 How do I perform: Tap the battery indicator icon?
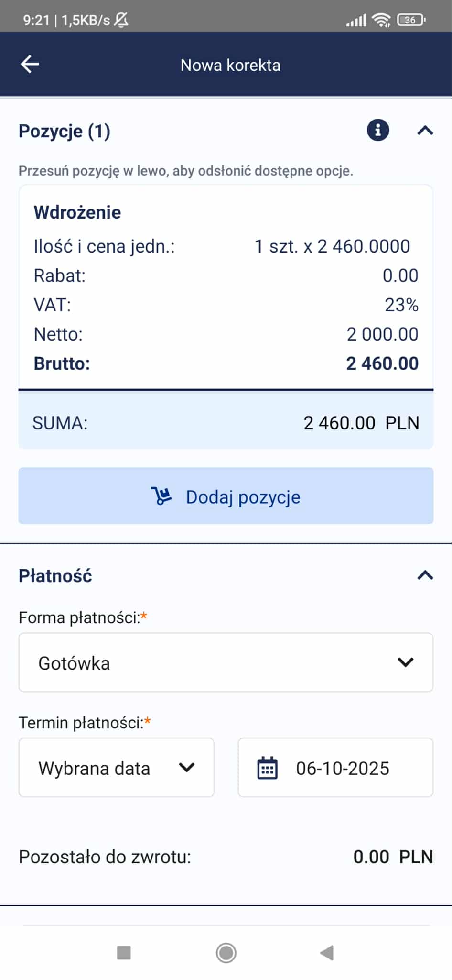[411, 20]
